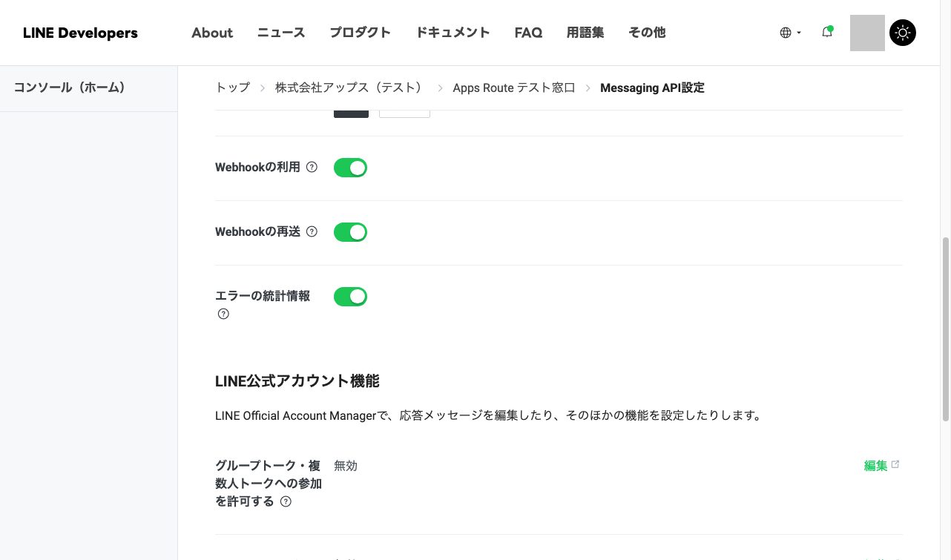
Task: Toggle the light/dark theme sun icon
Action: [903, 33]
